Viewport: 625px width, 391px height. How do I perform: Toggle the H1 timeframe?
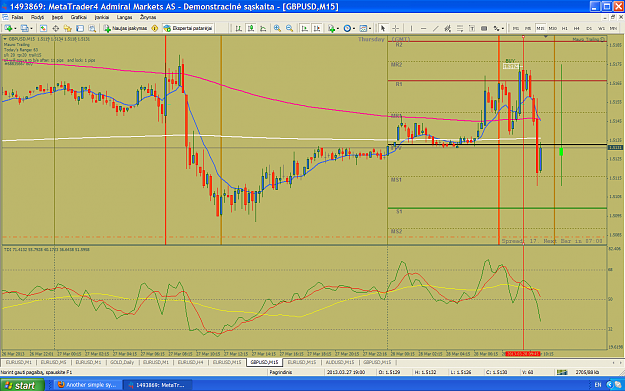[x=564, y=28]
